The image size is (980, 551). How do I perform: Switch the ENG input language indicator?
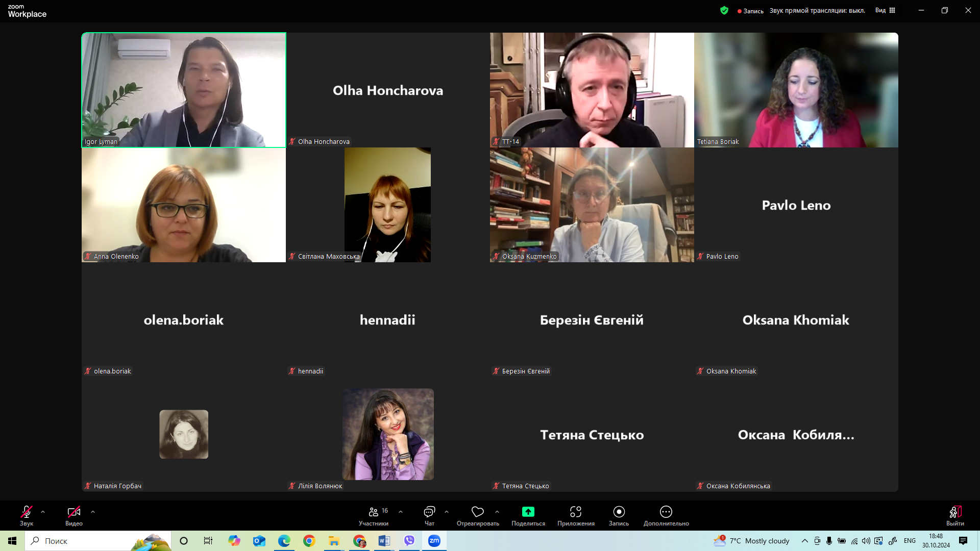click(x=910, y=541)
